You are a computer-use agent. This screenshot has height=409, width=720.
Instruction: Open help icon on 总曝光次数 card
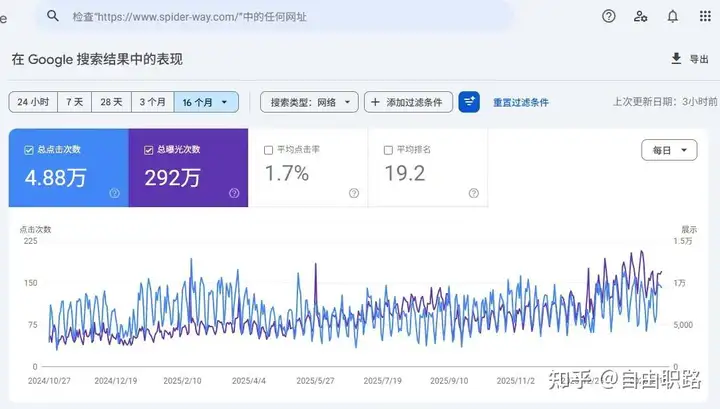click(x=234, y=193)
